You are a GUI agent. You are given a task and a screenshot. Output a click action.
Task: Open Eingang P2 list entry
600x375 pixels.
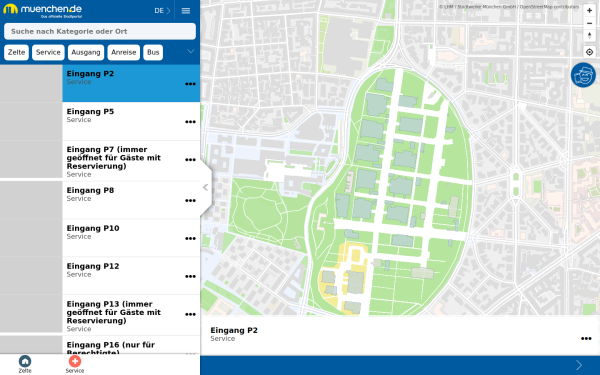(x=100, y=83)
